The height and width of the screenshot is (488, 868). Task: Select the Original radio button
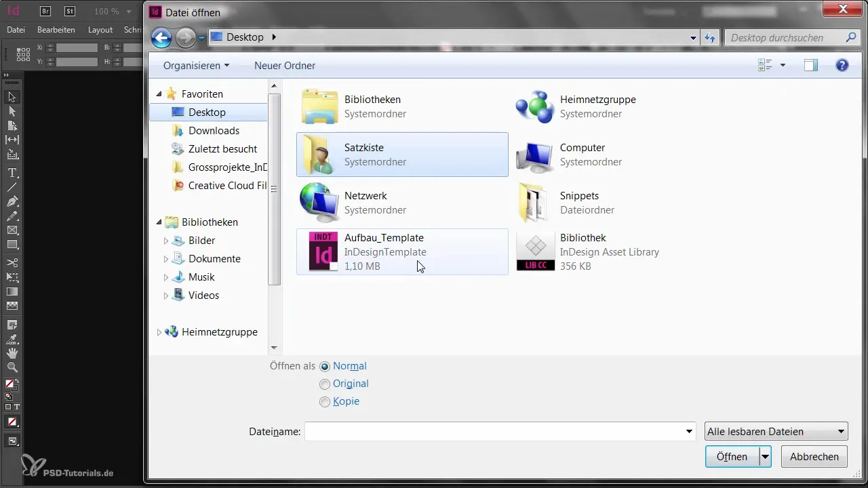click(x=325, y=384)
